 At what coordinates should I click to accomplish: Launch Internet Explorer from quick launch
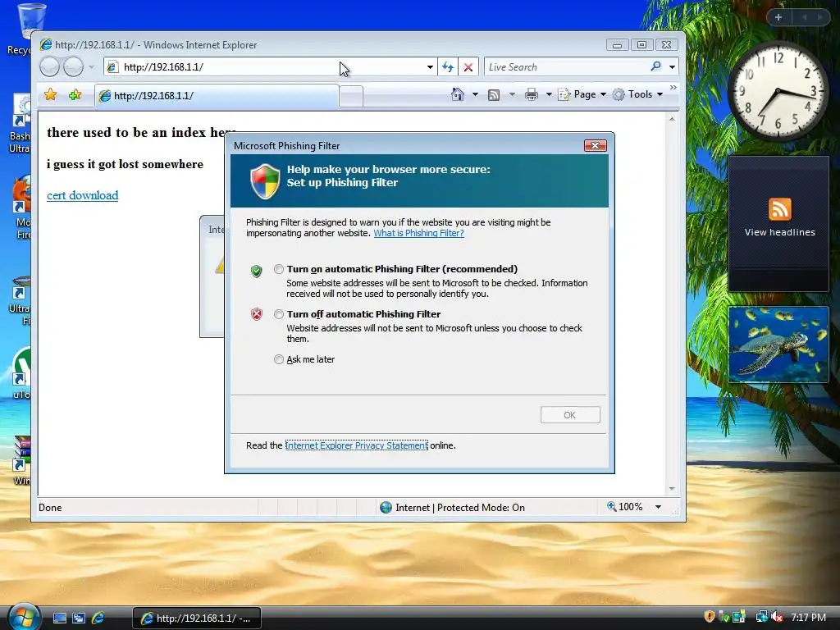pyautogui.click(x=98, y=619)
